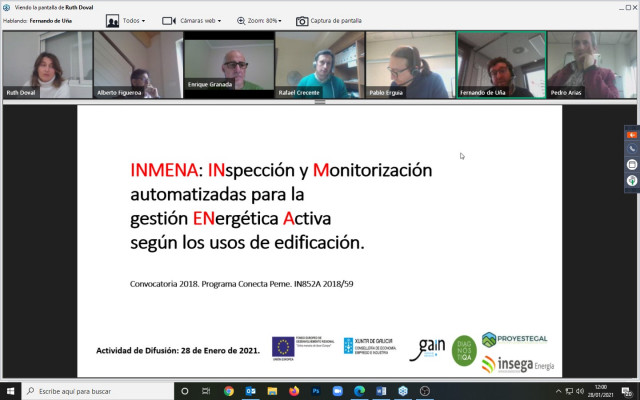Open Firefox from the taskbar
This screenshot has width=640, height=400.
294,391
